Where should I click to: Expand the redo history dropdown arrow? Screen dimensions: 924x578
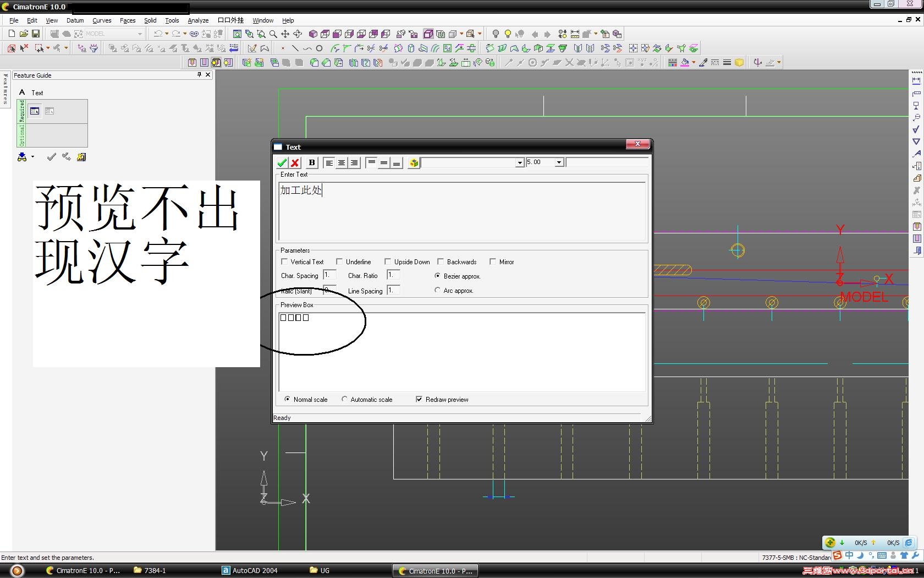(185, 34)
